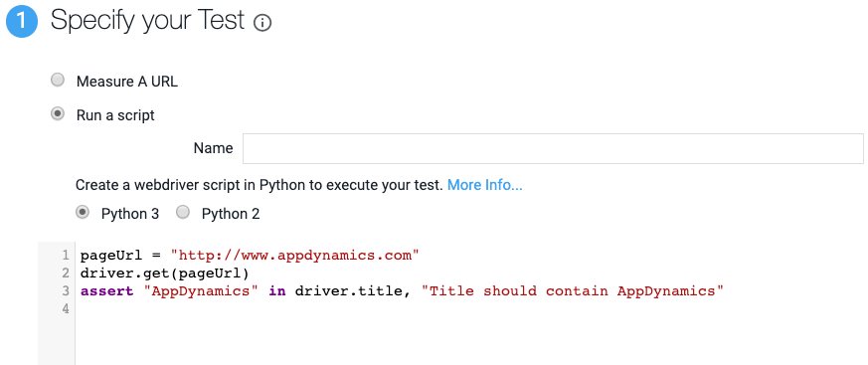This screenshot has height=365, width=868.
Task: Click the info icon beside Specify your Test
Action: tap(262, 23)
